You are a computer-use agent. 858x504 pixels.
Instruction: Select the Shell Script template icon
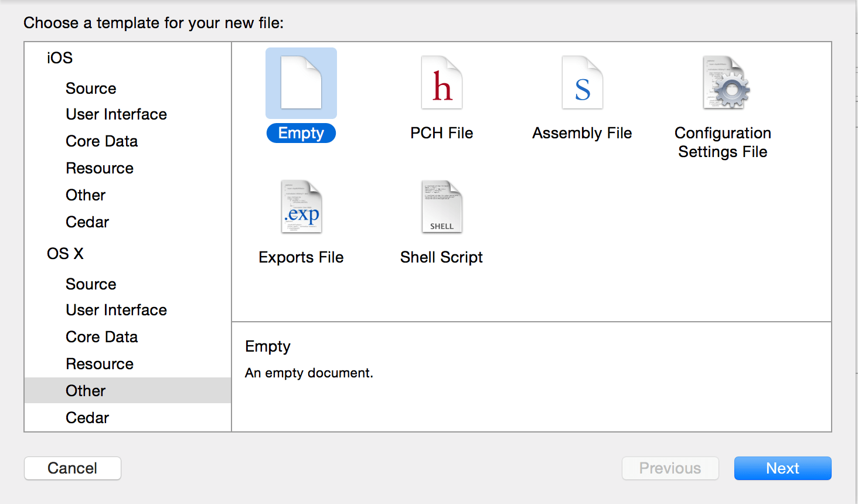[x=442, y=207]
